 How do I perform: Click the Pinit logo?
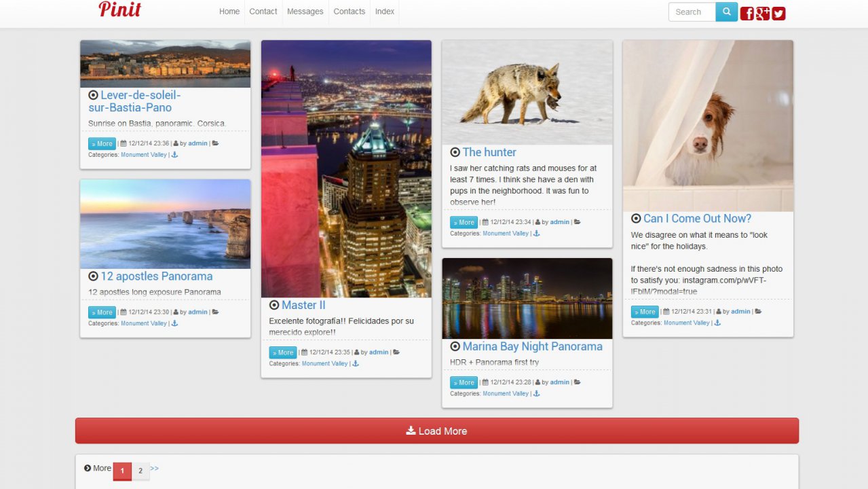click(x=119, y=10)
